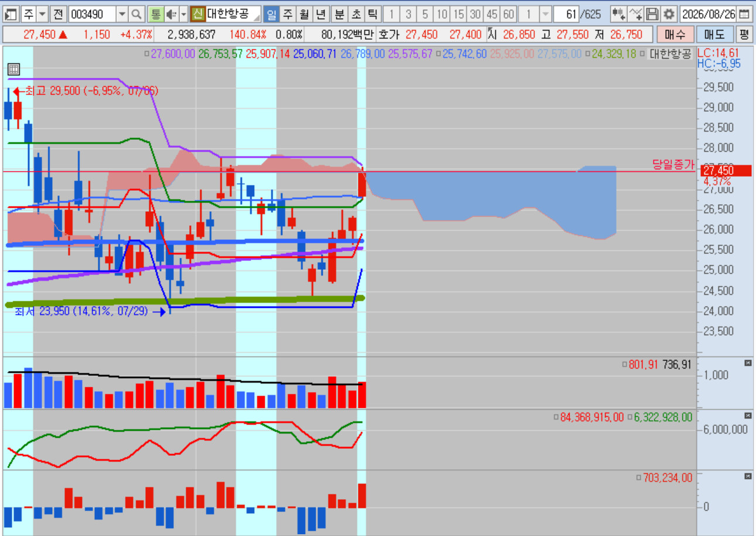Switch to the minute (분) chart period

(x=339, y=13)
